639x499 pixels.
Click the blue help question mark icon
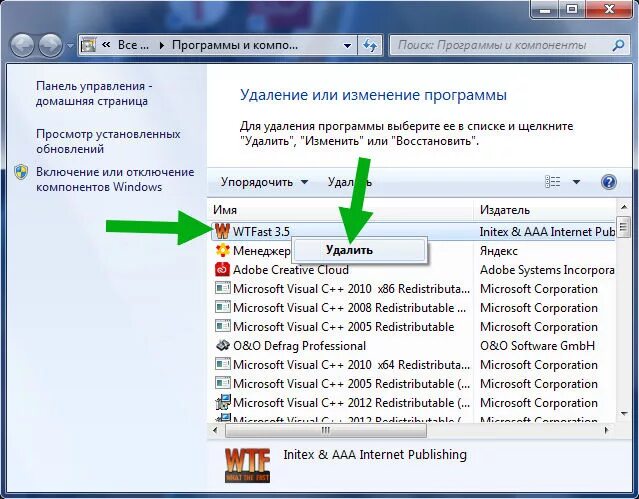coord(608,182)
